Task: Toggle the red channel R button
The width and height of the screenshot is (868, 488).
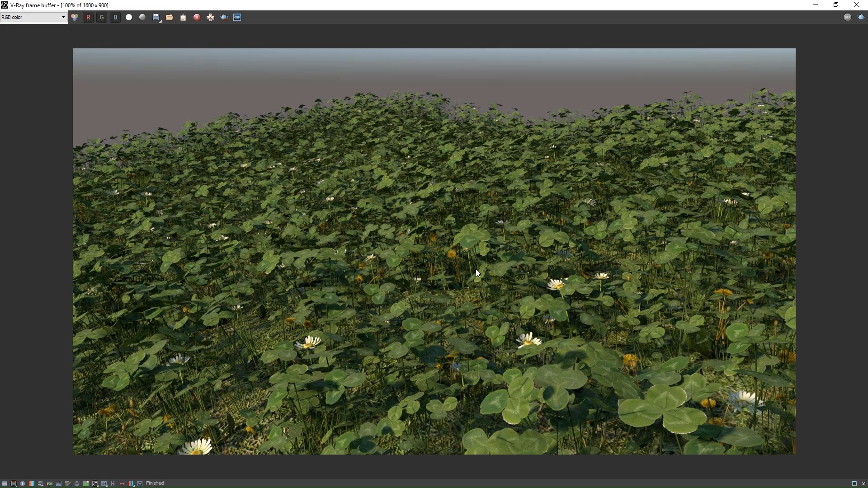Action: coord(88,17)
